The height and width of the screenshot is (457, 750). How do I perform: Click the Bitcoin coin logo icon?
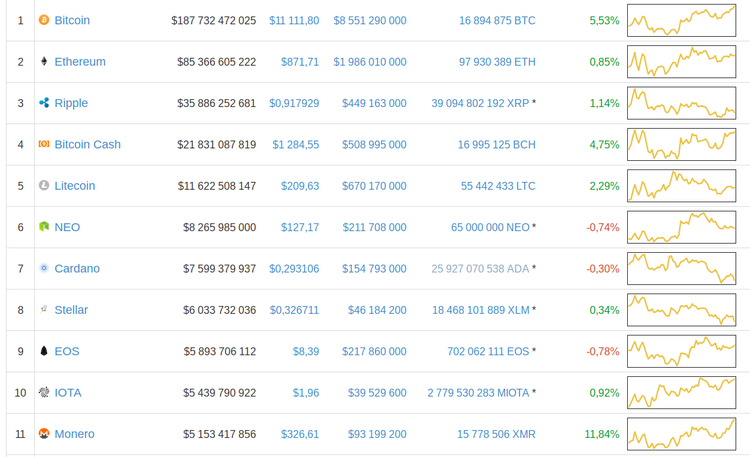coord(44,20)
